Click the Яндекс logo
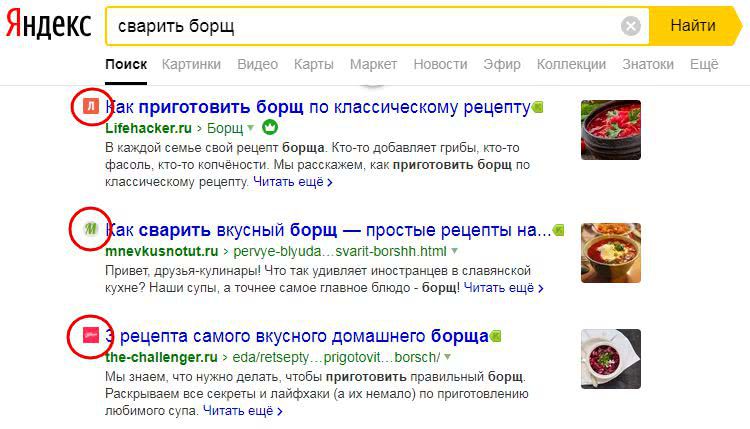Screen dimensions: 750x429 [48, 25]
